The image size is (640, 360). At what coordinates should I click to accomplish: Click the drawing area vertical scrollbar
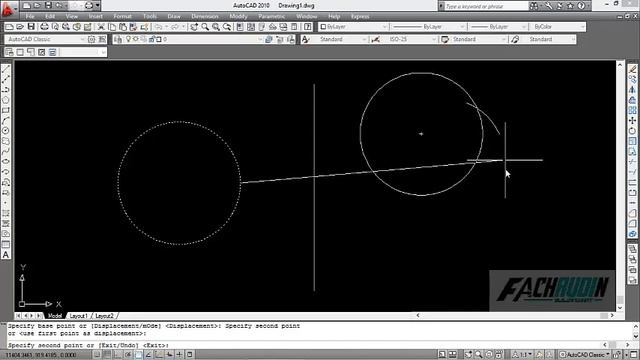[x=620, y=186]
